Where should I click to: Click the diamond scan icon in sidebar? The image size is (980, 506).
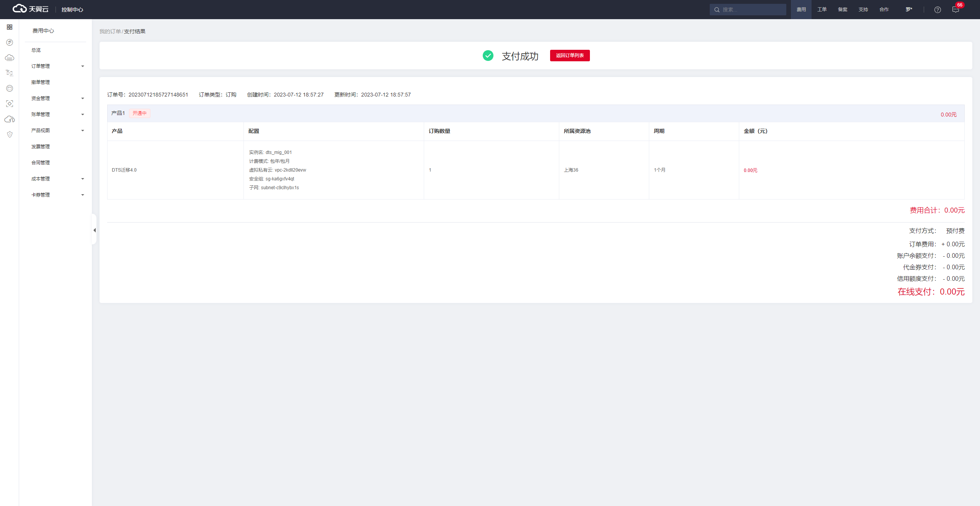(10, 104)
